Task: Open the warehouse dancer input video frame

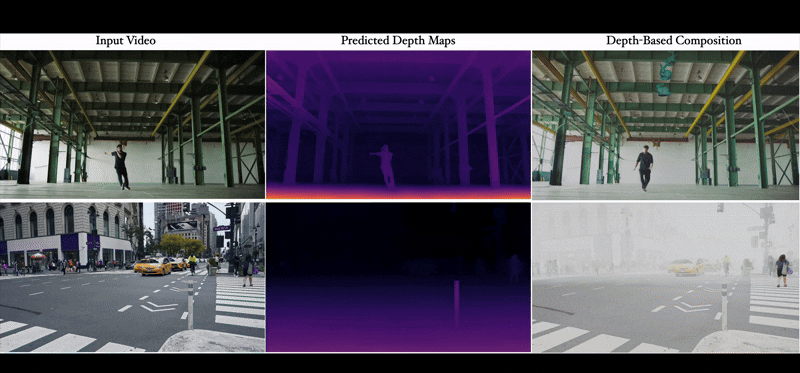Action: 132,125
